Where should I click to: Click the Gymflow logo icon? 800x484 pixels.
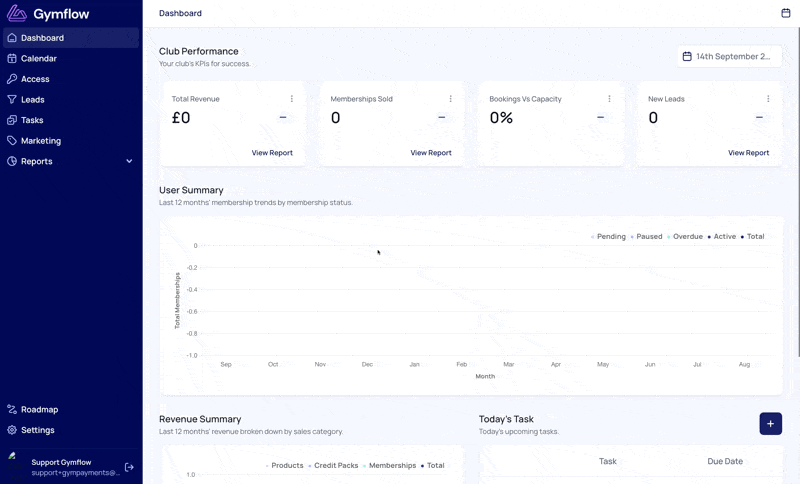coord(17,13)
